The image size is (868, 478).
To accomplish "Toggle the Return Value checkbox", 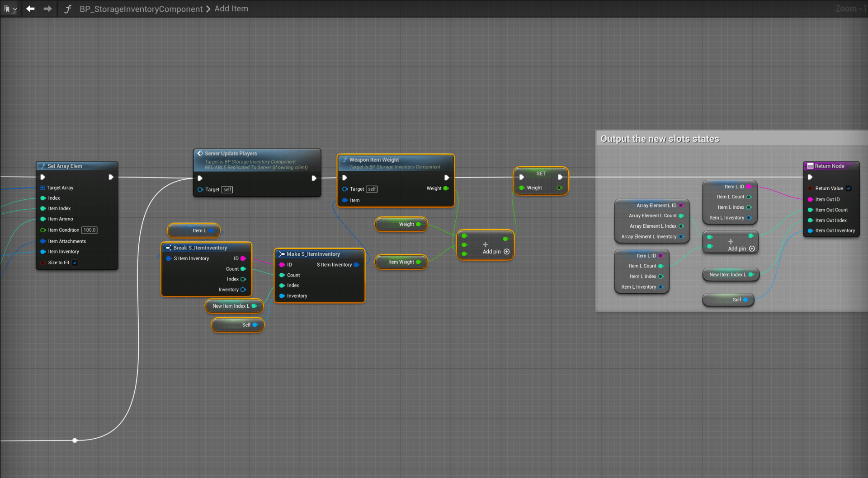I will (x=849, y=188).
